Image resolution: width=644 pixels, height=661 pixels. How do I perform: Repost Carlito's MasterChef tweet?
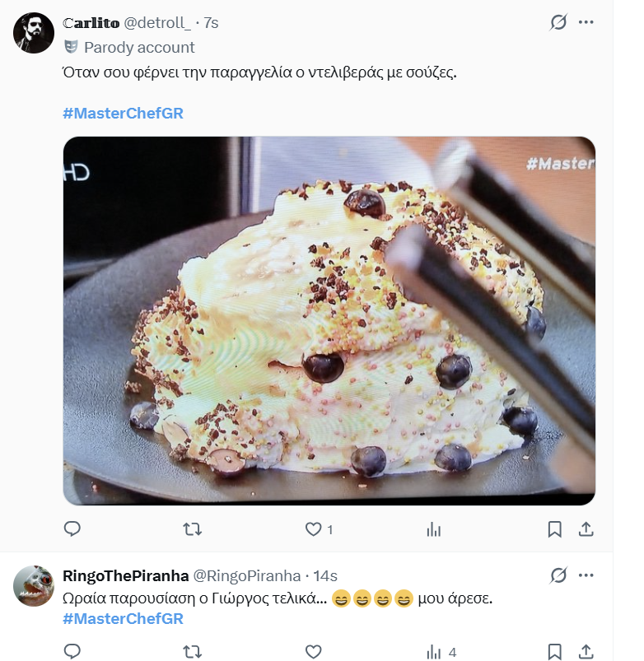pos(192,528)
